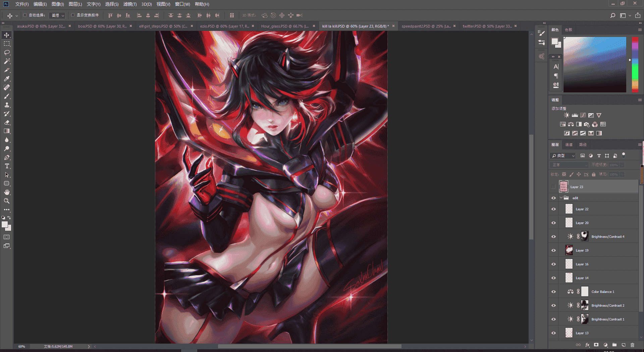Viewport: 644px width, 352px height.
Task: Enable the auto-select checkbox (自动选择)
Action: [25, 15]
